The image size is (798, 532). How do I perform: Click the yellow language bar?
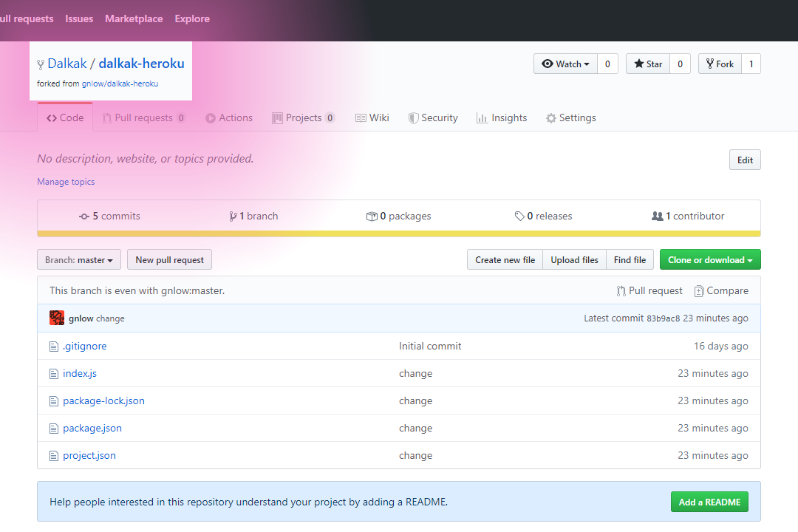pos(399,233)
